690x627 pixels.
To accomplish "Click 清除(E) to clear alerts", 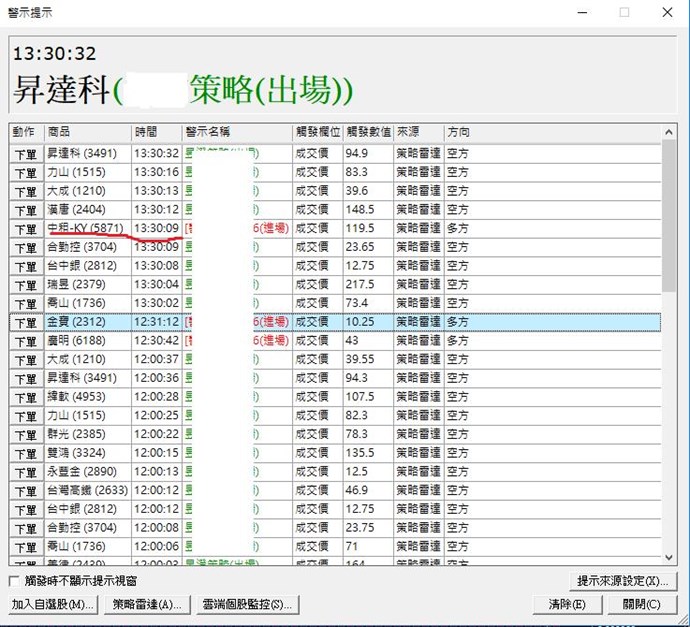I will [567, 604].
